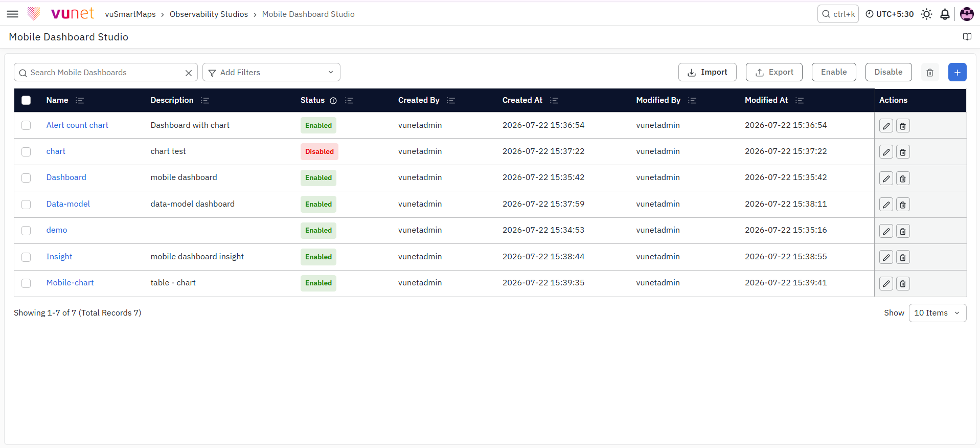Edit the Alert count chart row
The image size is (980, 448).
[x=886, y=126]
